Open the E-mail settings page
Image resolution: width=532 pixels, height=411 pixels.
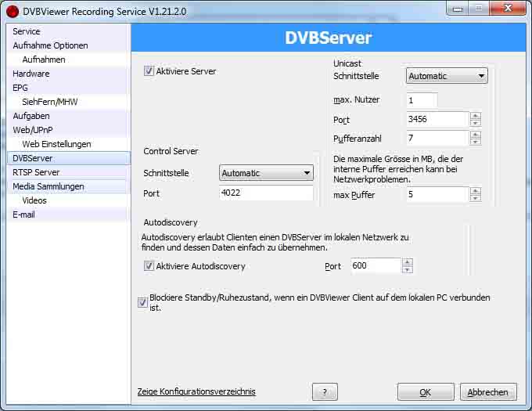click(68, 215)
